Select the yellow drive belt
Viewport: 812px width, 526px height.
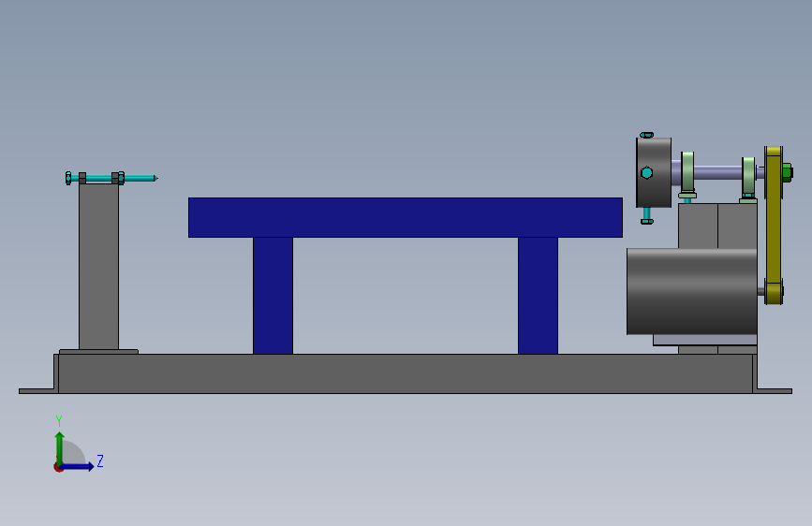(x=774, y=226)
